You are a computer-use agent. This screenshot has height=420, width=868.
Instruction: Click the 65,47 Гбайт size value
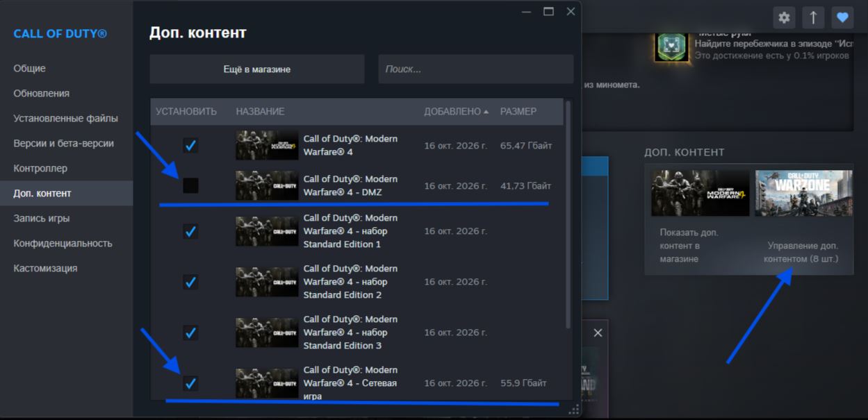(x=526, y=146)
